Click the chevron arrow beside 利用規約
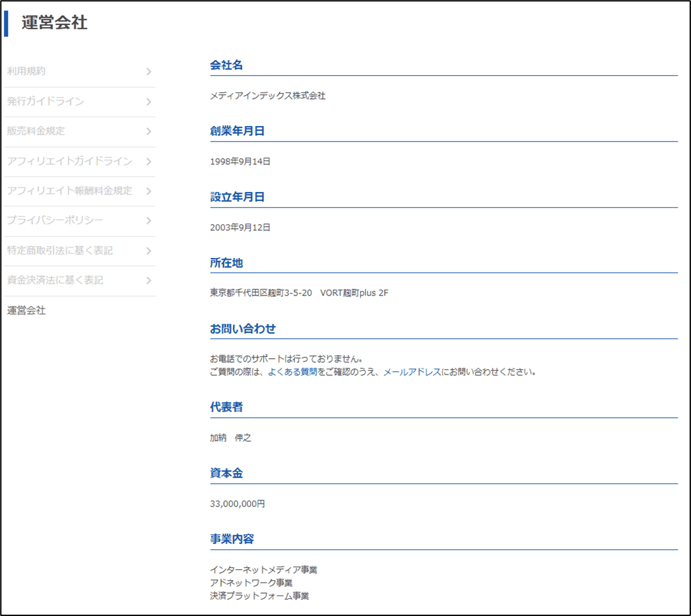691x616 pixels. pos(149,72)
